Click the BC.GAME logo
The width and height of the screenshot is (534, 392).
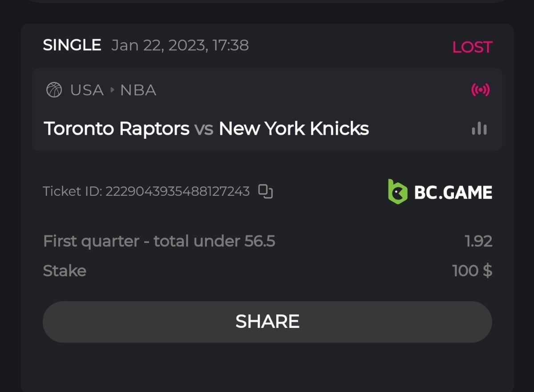[440, 192]
